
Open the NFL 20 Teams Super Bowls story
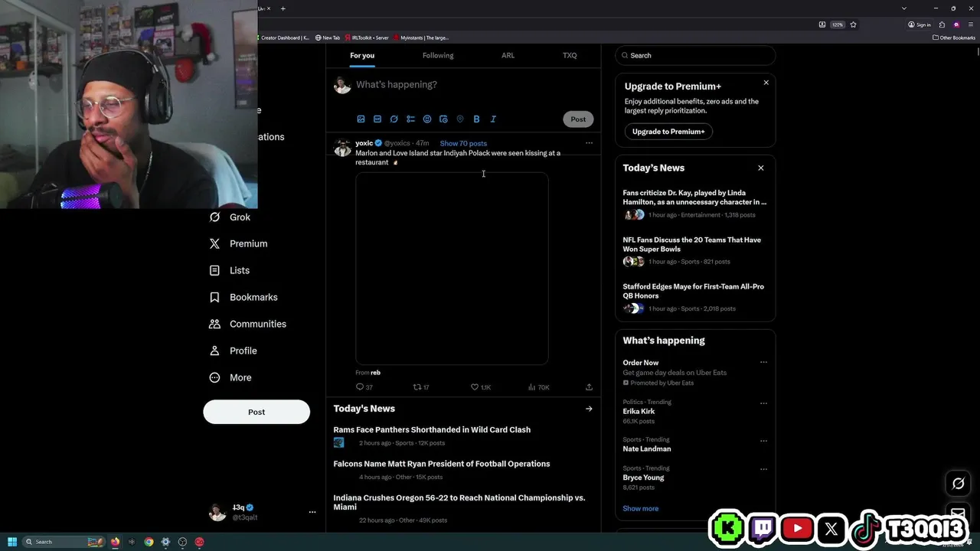click(x=692, y=244)
